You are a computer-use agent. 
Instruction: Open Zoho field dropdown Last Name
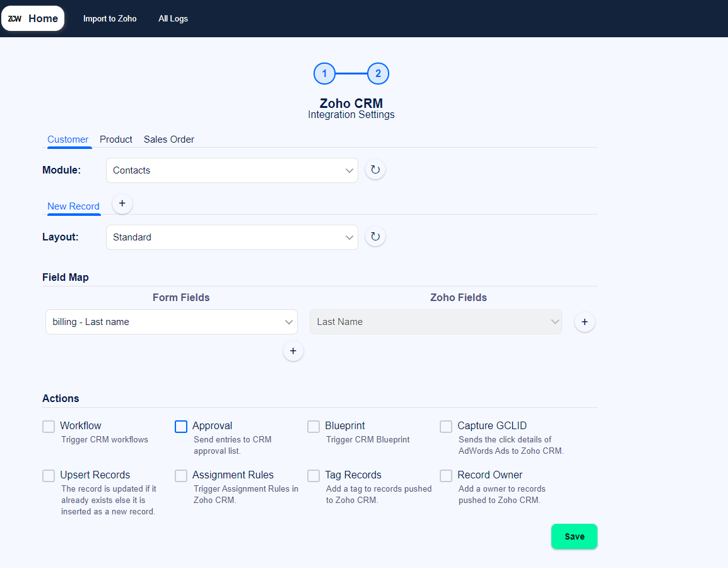point(436,322)
